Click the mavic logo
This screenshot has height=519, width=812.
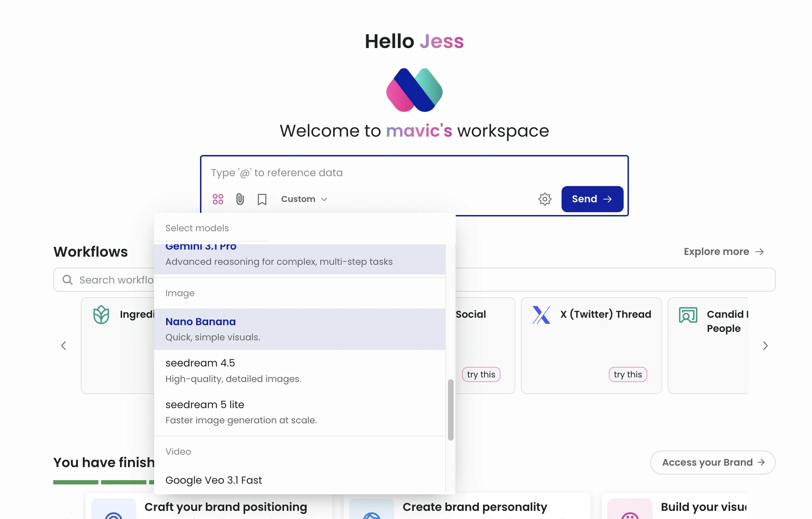point(414,90)
